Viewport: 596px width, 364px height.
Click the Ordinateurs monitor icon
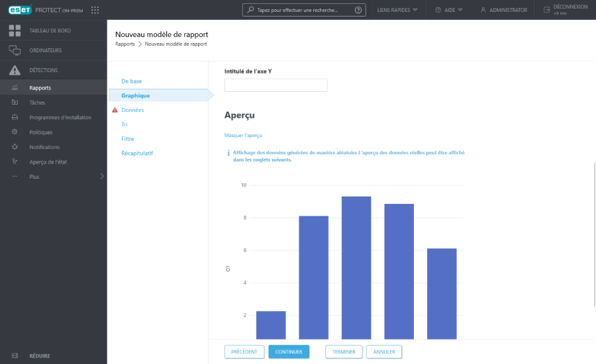[15, 50]
